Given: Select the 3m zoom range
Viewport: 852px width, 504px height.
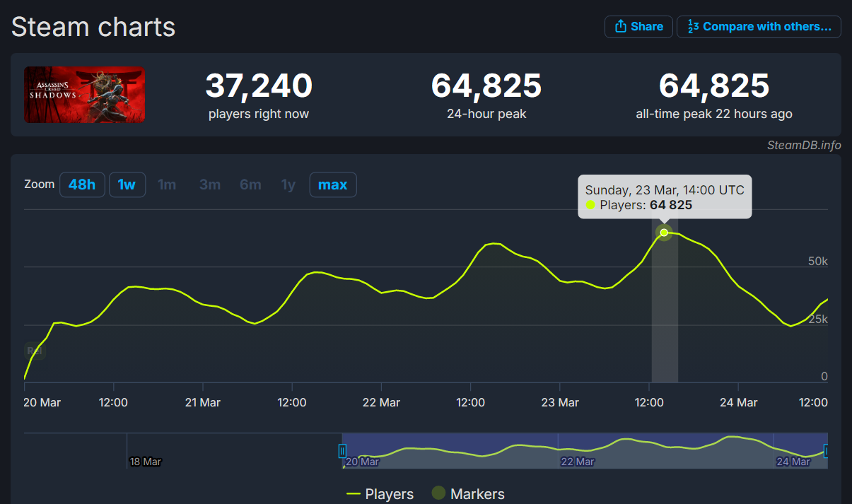Looking at the screenshot, I should point(210,185).
